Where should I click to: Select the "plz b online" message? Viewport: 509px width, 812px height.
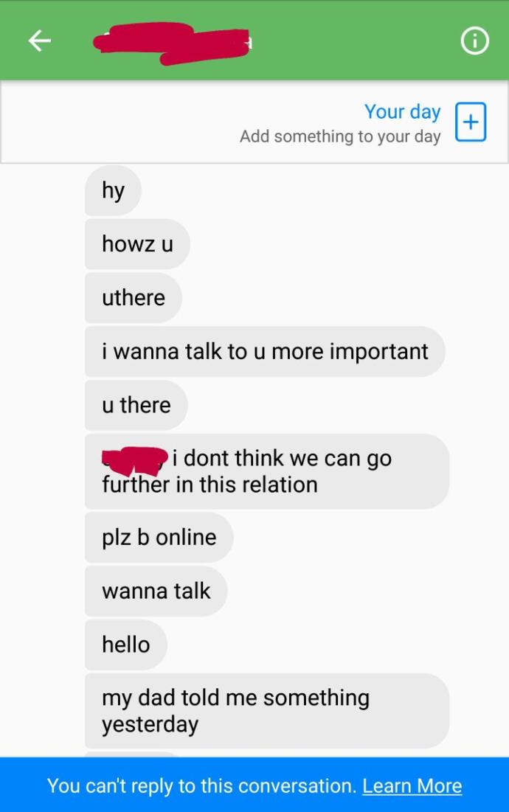pyautogui.click(x=159, y=538)
